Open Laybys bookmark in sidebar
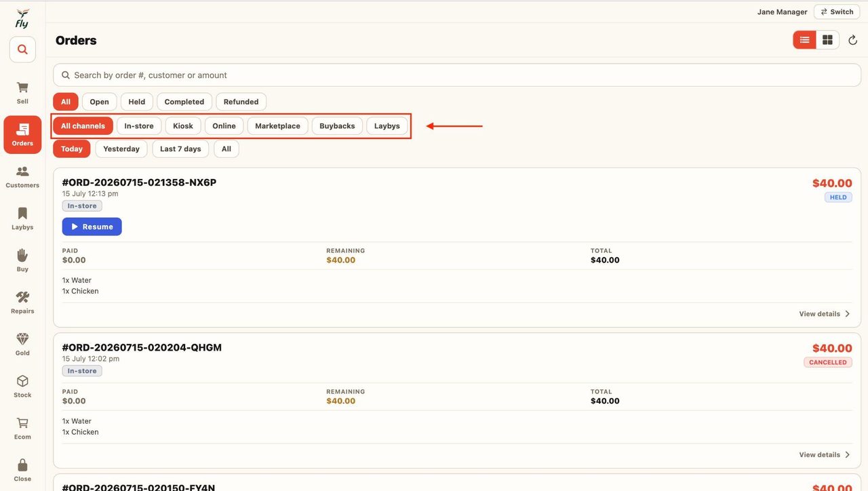The image size is (868, 491). 22,218
